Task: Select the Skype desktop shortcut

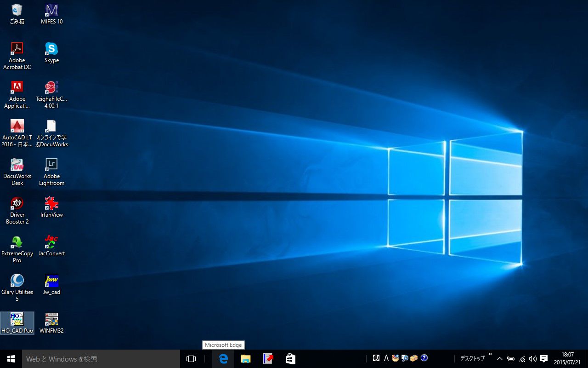Action: pos(51,49)
